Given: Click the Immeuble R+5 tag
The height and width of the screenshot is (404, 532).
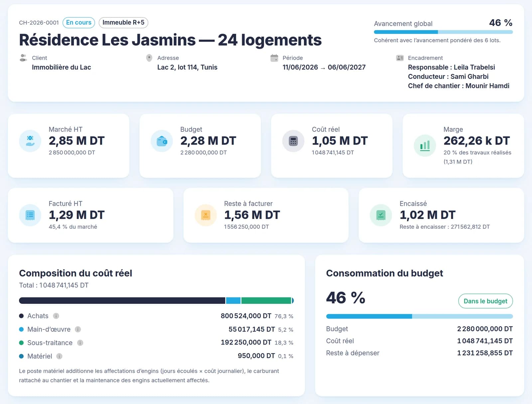Looking at the screenshot, I should coord(123,22).
